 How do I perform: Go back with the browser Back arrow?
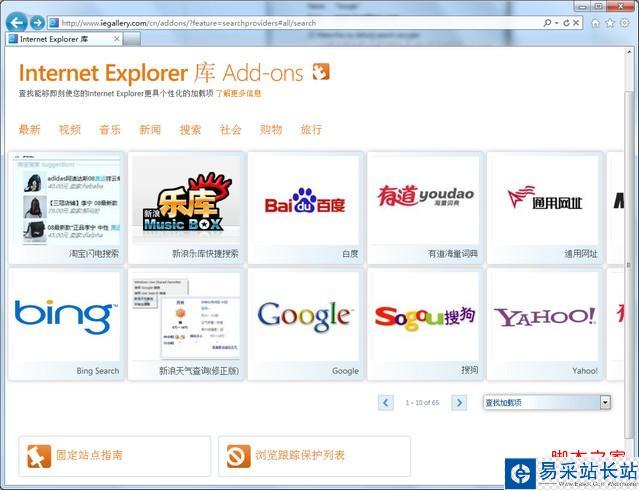tap(17, 22)
